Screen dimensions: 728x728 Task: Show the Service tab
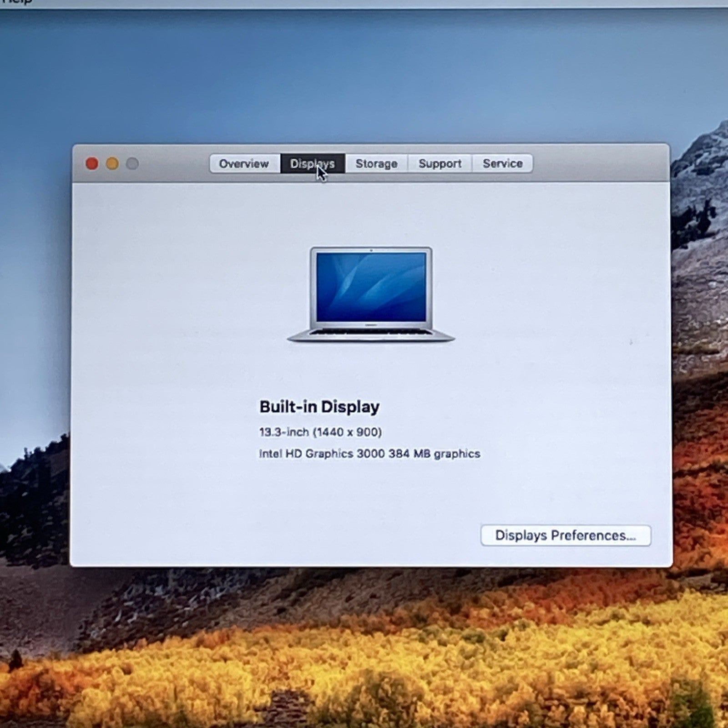click(502, 163)
